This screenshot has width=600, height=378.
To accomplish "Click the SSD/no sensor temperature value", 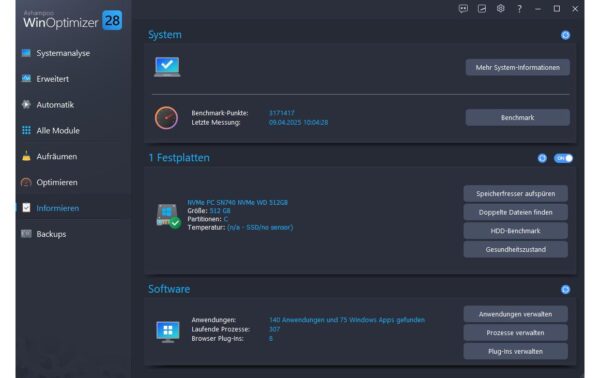I will click(260, 228).
